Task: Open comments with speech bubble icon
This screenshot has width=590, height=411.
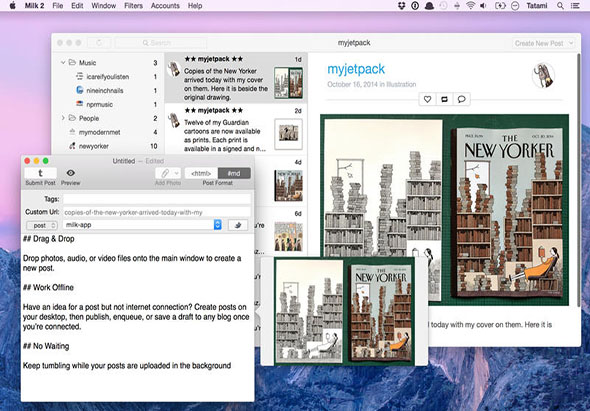Action: 461,99
